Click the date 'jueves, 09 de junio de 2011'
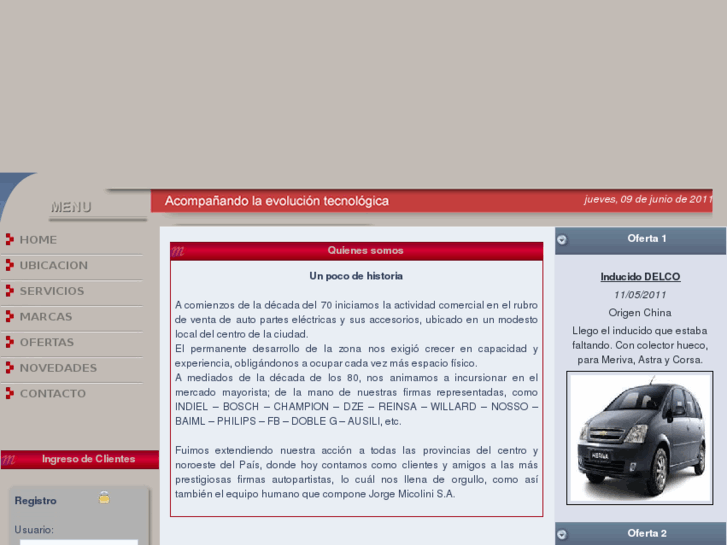The image size is (727, 545). [648, 199]
